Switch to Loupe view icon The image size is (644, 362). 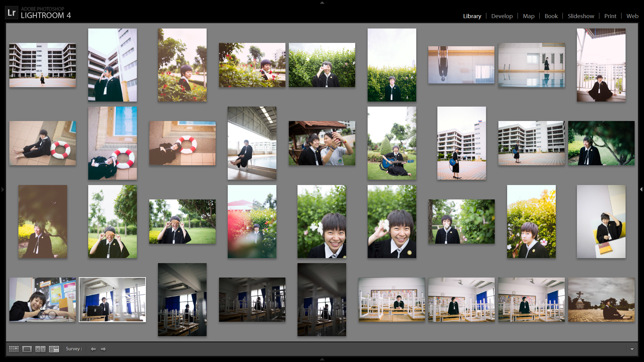click(27, 349)
